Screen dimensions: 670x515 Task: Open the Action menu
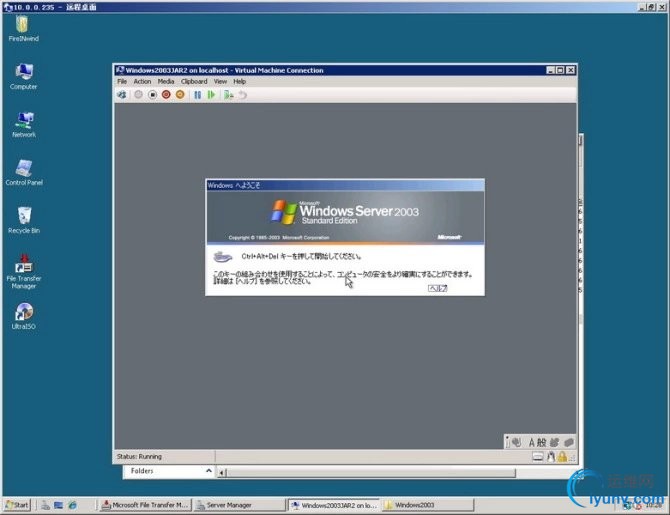click(142, 81)
